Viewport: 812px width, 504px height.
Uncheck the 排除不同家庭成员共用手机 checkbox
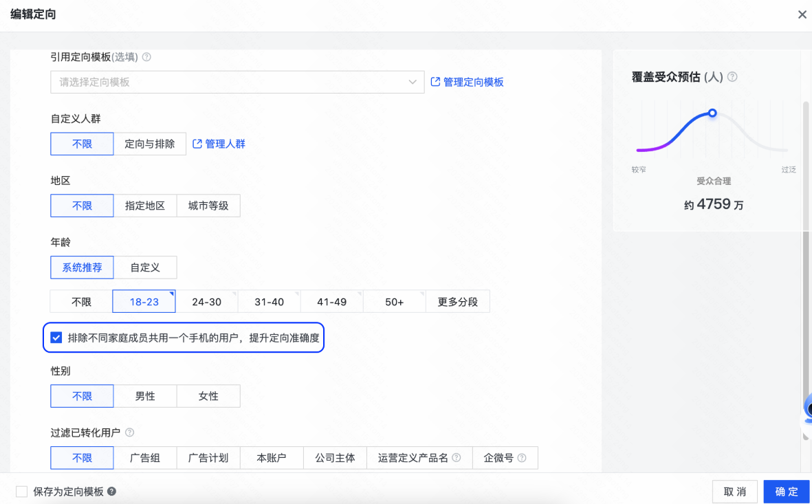pyautogui.click(x=56, y=337)
